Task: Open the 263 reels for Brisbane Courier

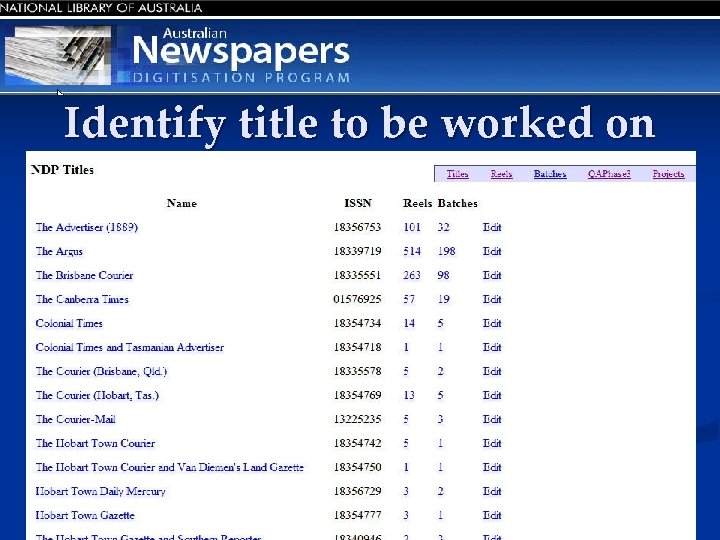Action: pos(412,275)
